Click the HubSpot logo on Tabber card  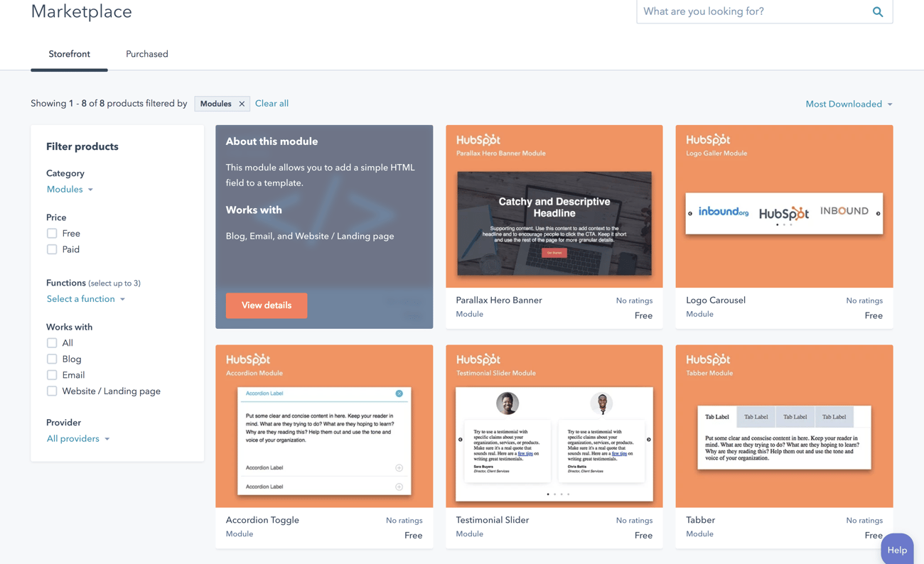(x=708, y=359)
